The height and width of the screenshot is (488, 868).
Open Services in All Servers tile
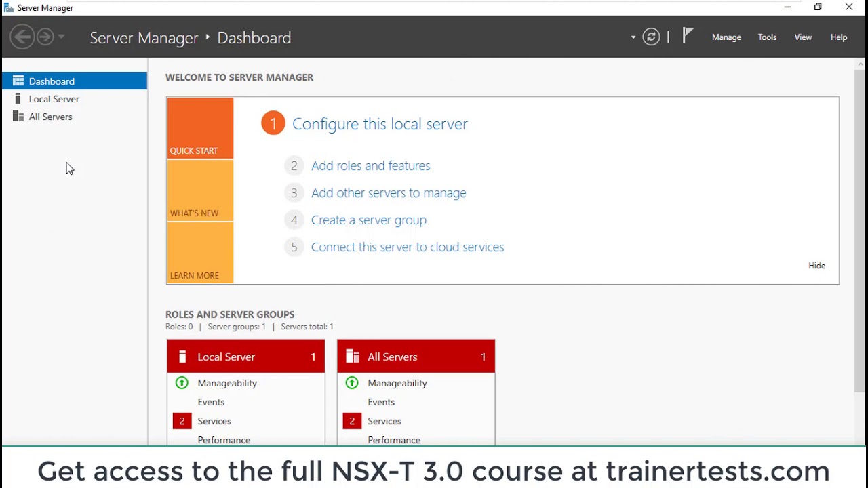pos(384,421)
